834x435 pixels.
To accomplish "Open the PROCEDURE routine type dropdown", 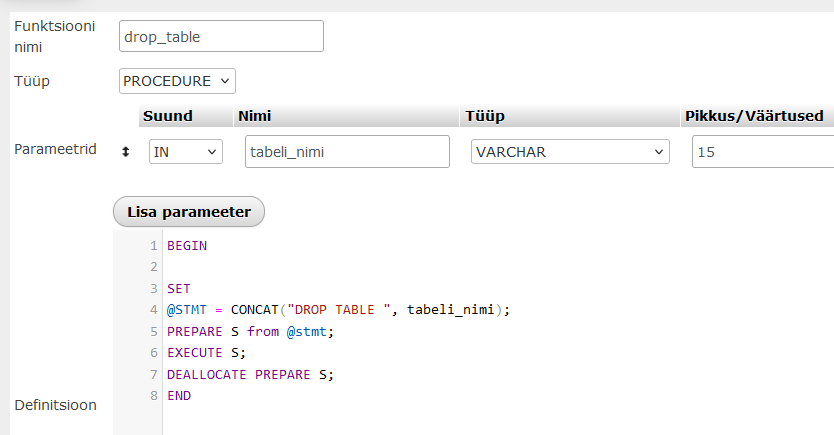I will coord(177,80).
